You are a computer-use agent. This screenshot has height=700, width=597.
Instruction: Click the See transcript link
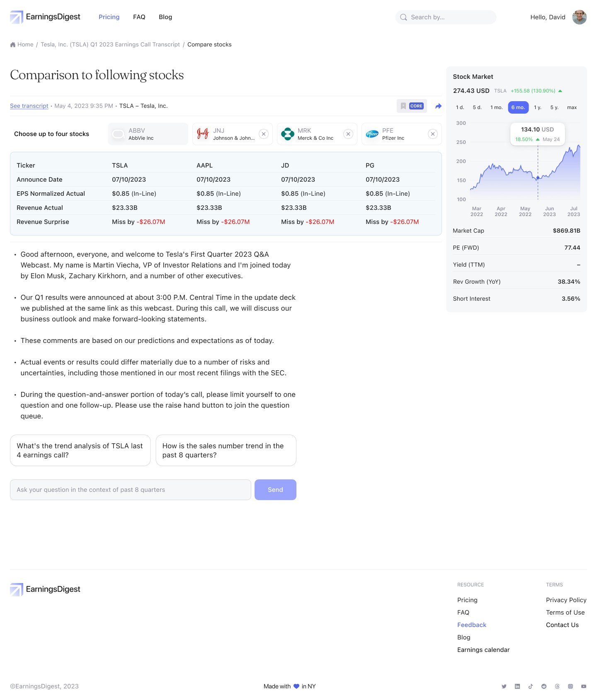(29, 106)
